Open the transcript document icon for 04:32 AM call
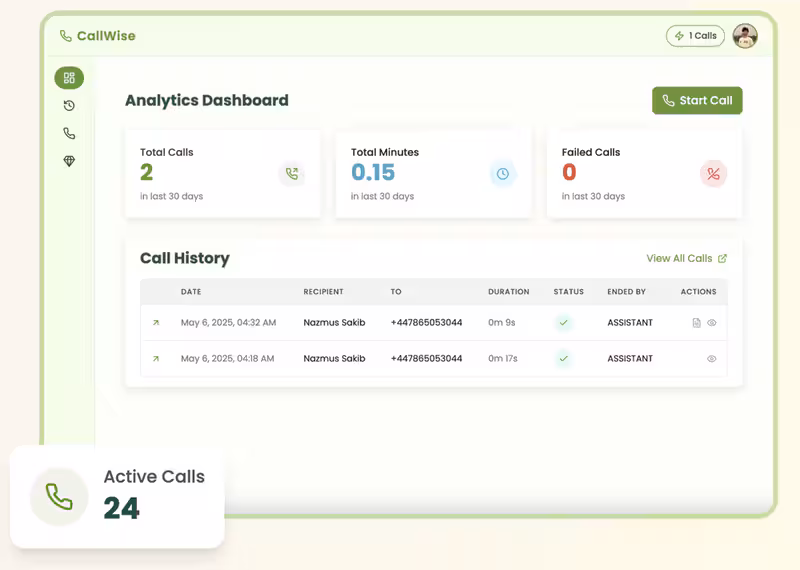The height and width of the screenshot is (570, 800). pyautogui.click(x=696, y=323)
